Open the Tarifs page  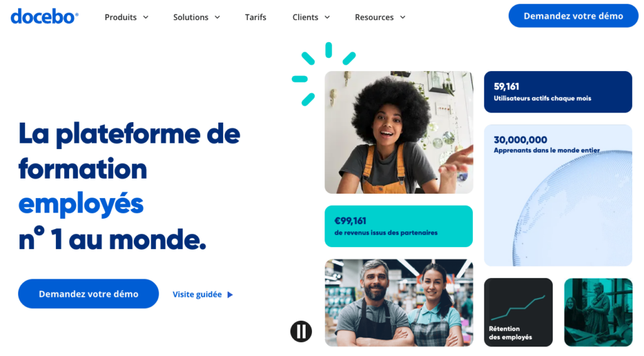point(255,17)
